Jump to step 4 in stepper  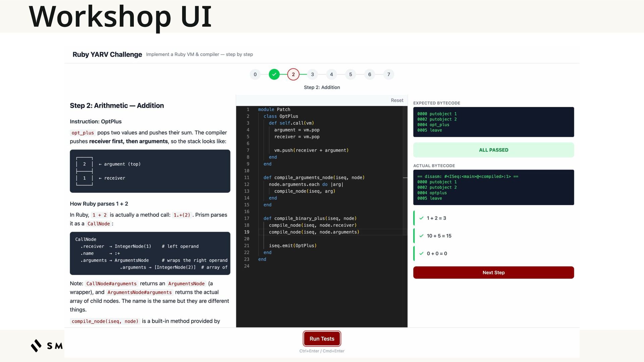coord(331,74)
